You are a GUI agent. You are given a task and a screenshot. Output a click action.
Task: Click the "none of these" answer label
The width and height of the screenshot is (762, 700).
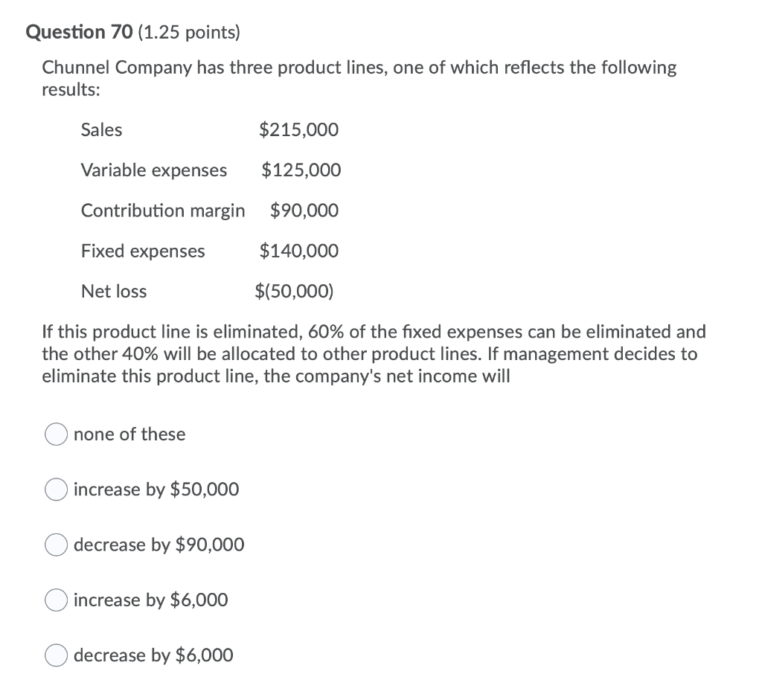129,434
